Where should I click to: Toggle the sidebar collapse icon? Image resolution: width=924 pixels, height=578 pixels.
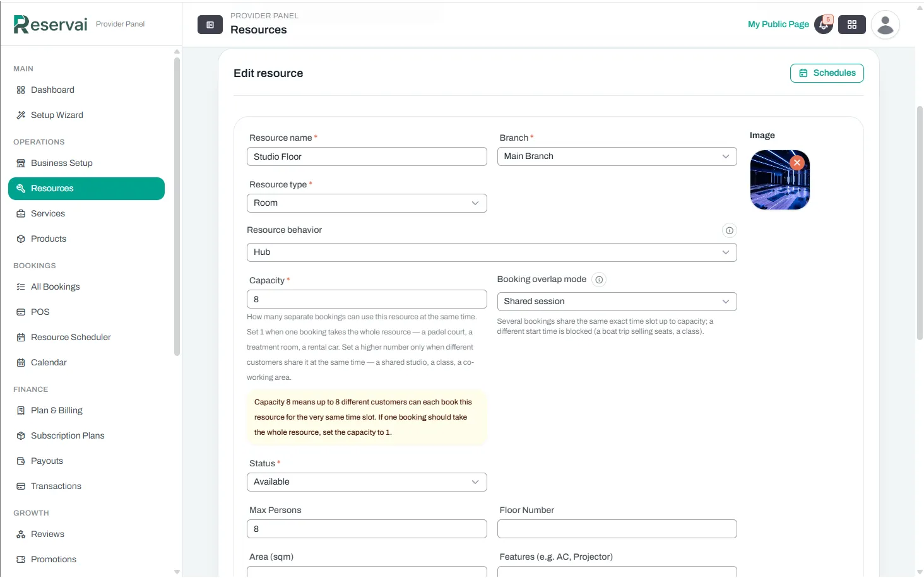tap(210, 25)
